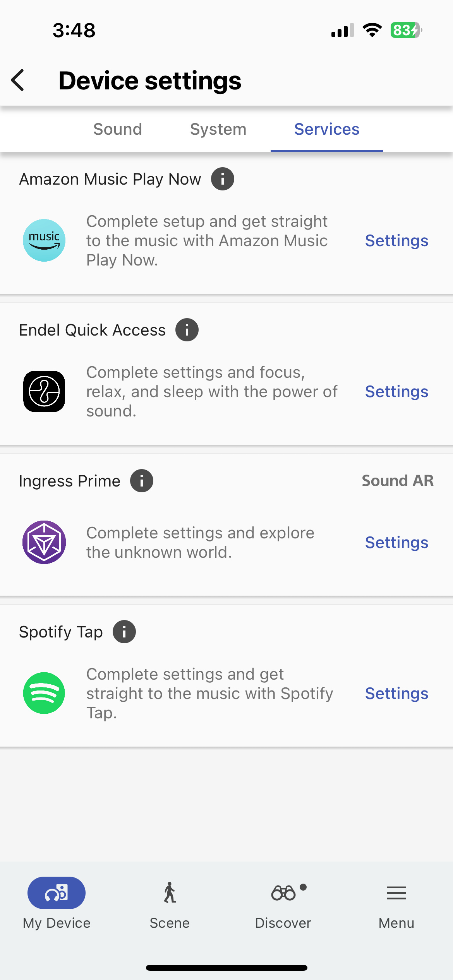Open Ingress Prime Settings link
The height and width of the screenshot is (980, 453).
point(396,543)
